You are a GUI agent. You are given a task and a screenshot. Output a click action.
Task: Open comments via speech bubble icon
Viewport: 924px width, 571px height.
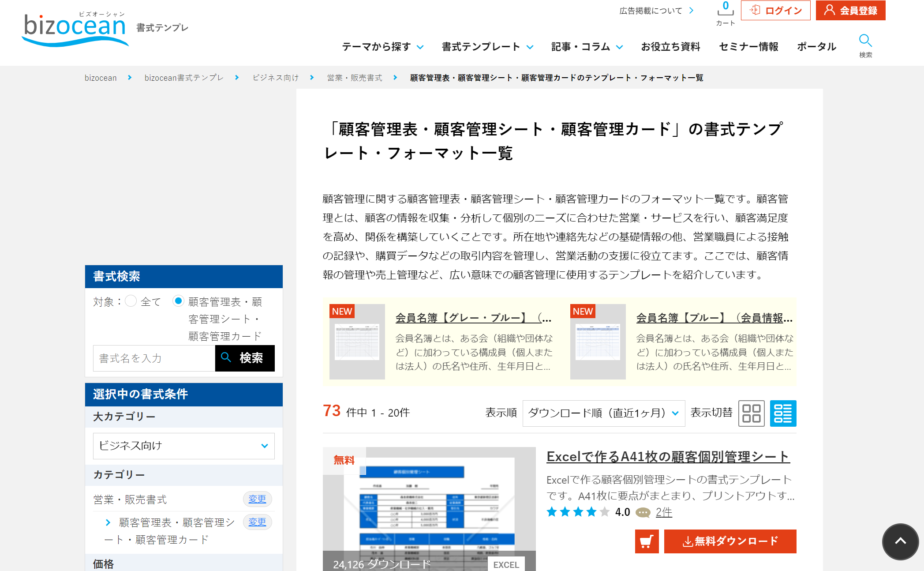point(643,513)
